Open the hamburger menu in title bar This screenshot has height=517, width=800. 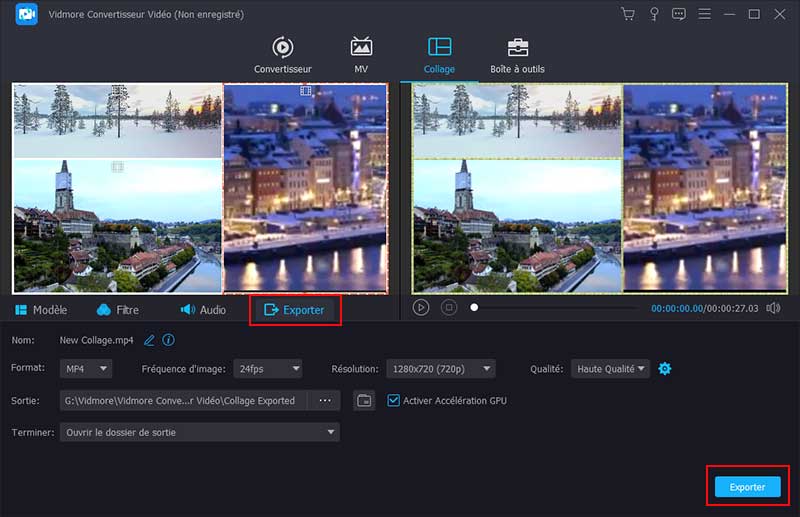pyautogui.click(x=705, y=14)
